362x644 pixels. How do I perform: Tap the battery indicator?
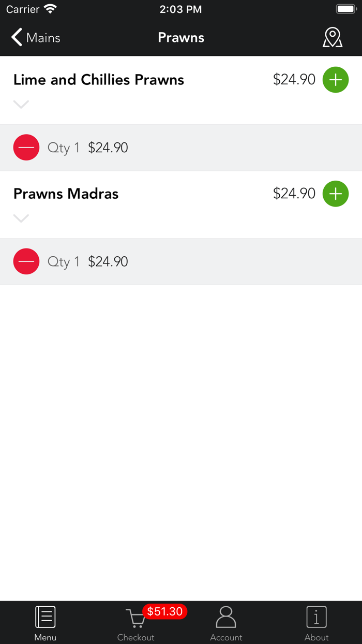click(x=345, y=9)
